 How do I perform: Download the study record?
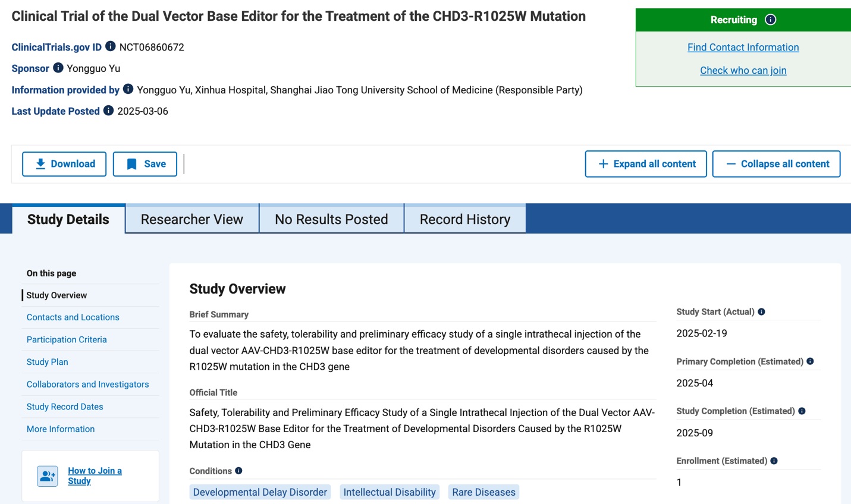64,164
